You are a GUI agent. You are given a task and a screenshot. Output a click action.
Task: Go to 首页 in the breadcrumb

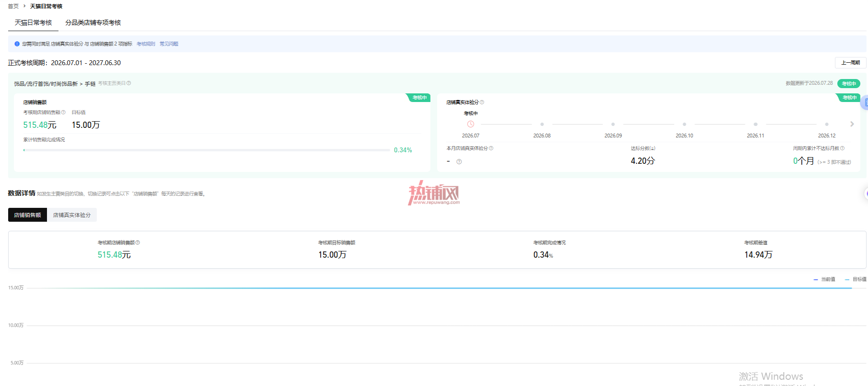pos(13,6)
